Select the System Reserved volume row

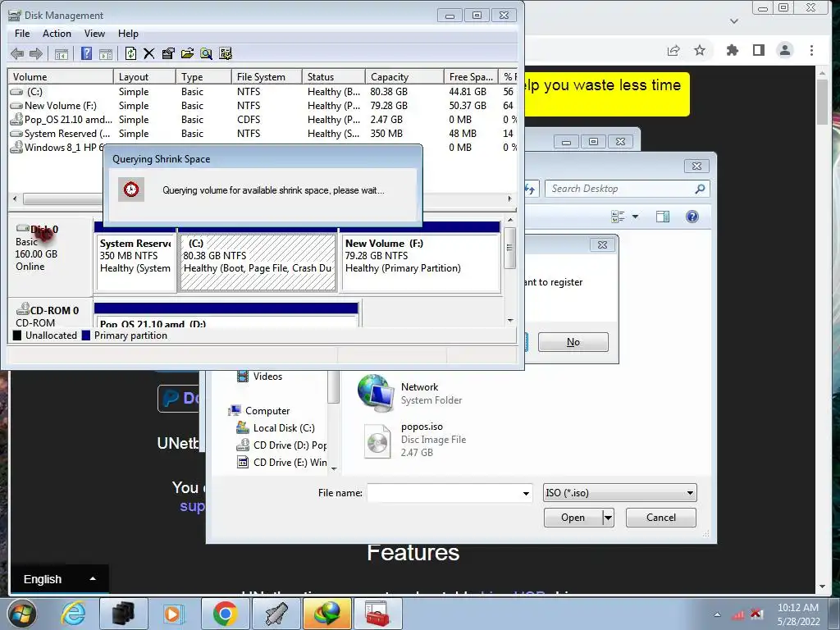pos(263,134)
